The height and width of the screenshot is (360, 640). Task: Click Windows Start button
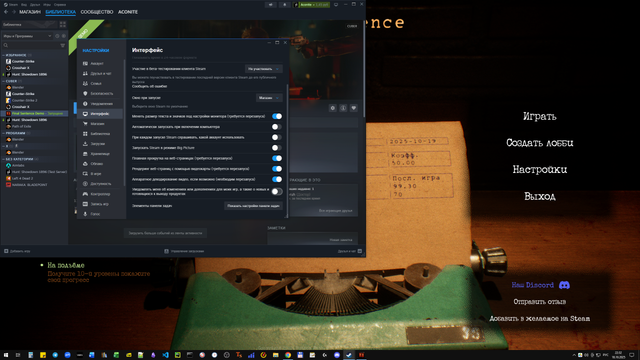[6, 355]
